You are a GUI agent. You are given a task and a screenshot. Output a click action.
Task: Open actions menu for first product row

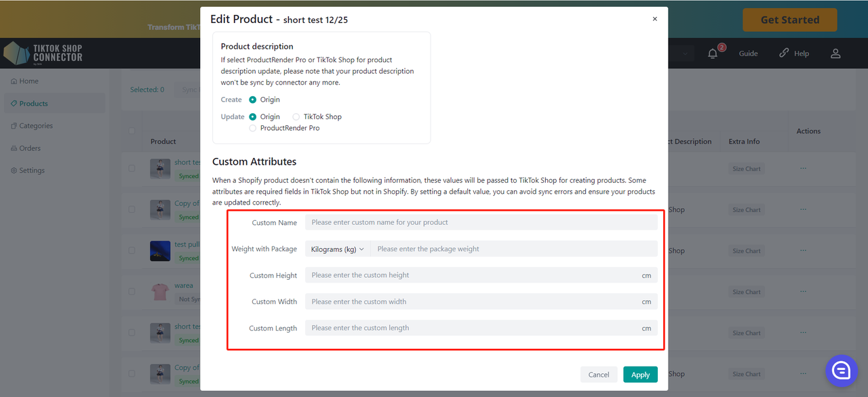point(803,168)
